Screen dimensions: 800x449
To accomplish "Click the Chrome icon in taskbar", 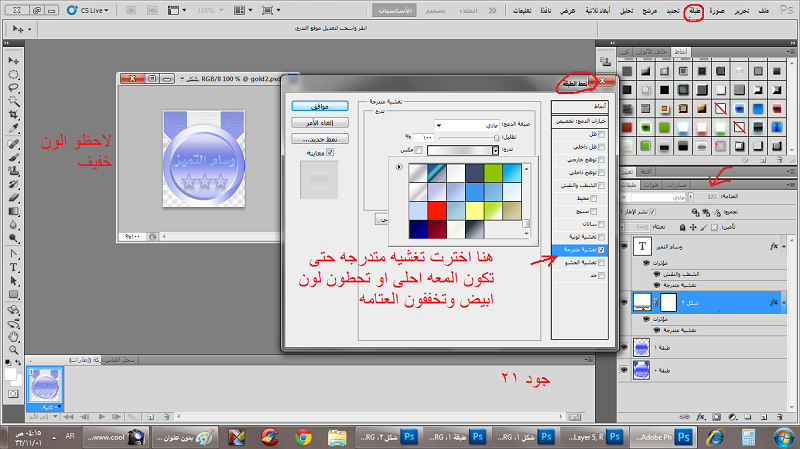I will (x=302, y=437).
